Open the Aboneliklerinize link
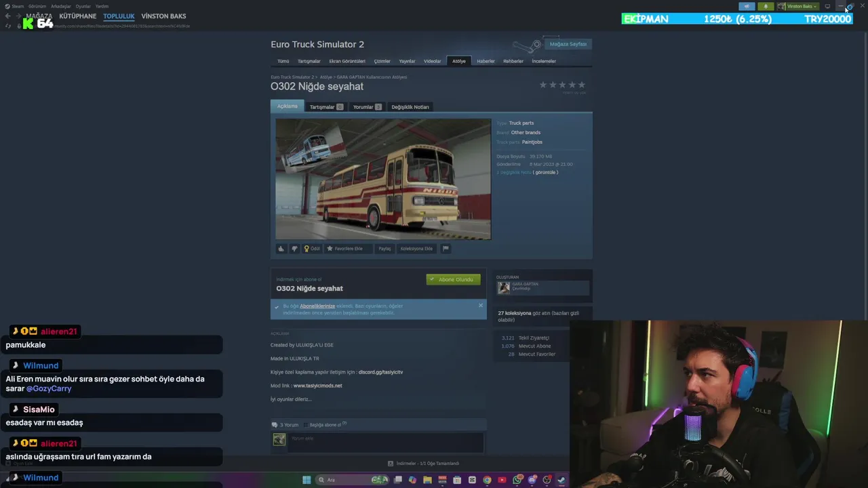868x488 pixels. [x=317, y=306]
